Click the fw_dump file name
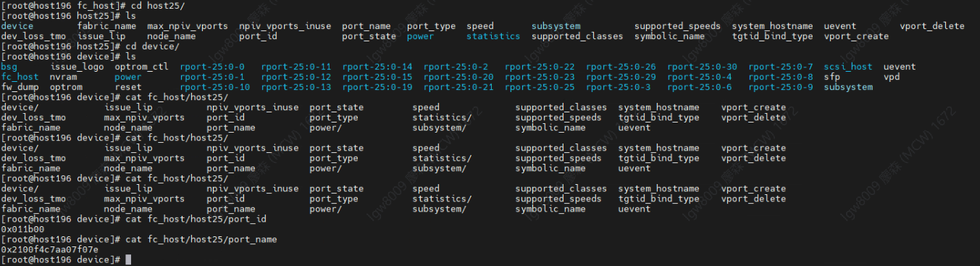This screenshot has width=980, height=266. [20, 87]
